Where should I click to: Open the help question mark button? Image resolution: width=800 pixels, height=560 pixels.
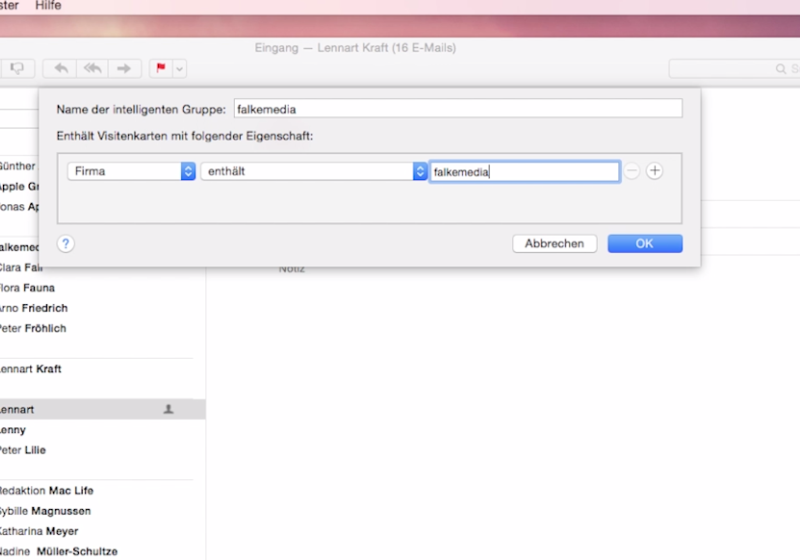(x=66, y=243)
